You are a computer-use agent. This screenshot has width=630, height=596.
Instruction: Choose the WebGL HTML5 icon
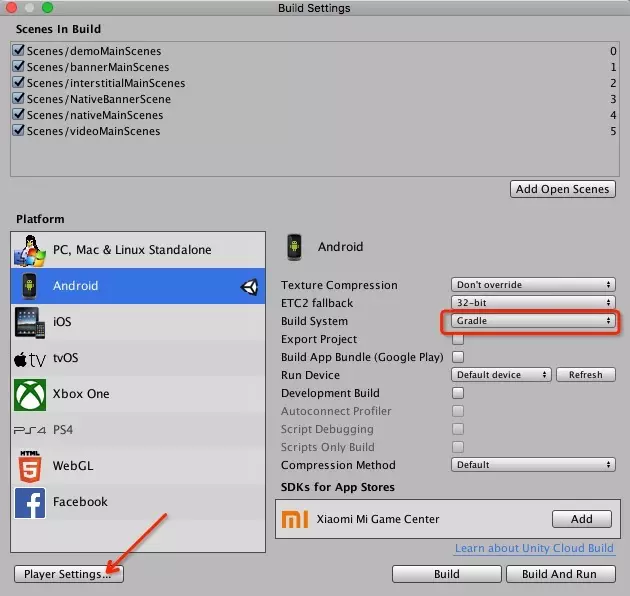pos(30,466)
